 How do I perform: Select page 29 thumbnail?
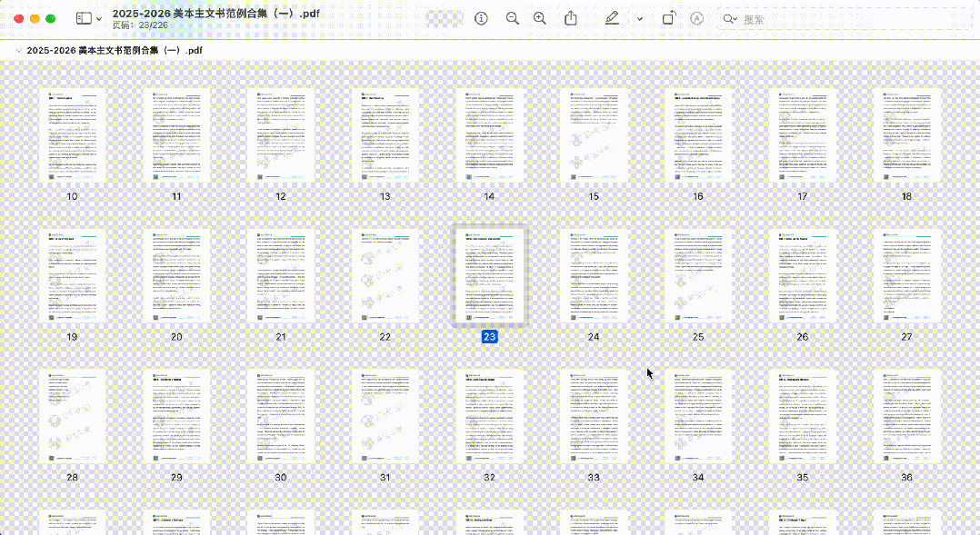177,416
